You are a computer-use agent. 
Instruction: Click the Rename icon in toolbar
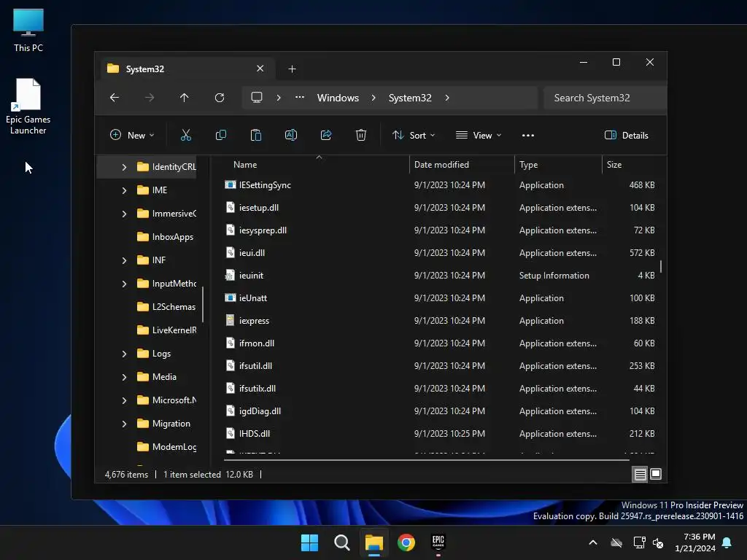[x=291, y=135]
